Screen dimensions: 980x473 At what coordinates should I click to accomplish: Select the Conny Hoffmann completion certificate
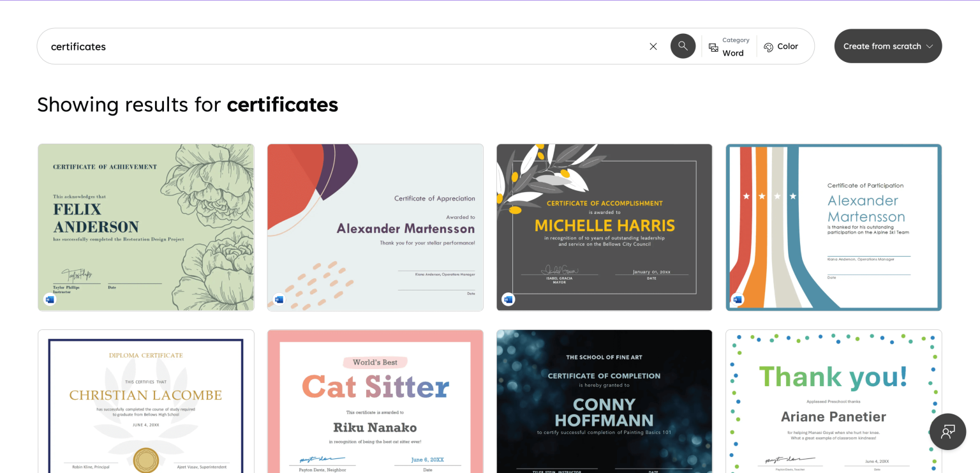(x=604, y=401)
